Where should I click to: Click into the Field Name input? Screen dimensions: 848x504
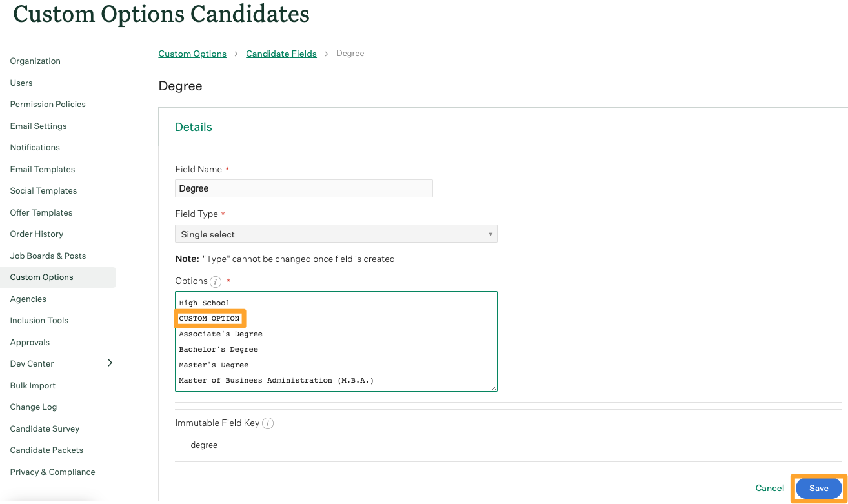tap(303, 188)
